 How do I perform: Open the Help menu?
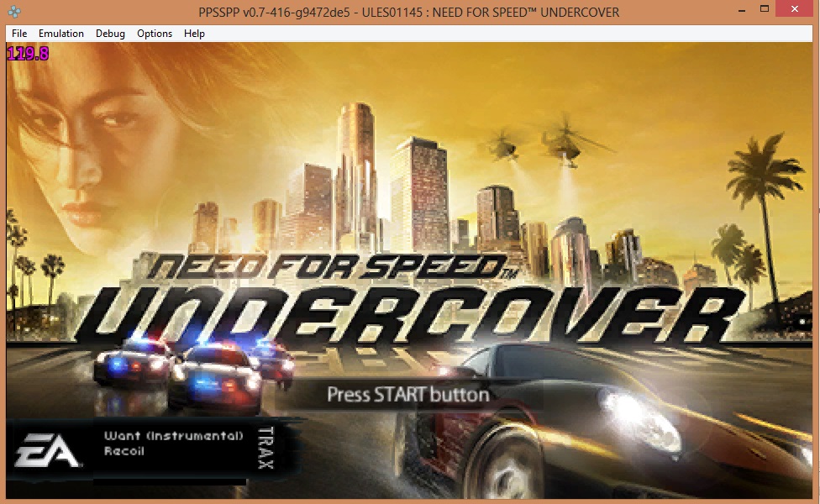click(194, 34)
